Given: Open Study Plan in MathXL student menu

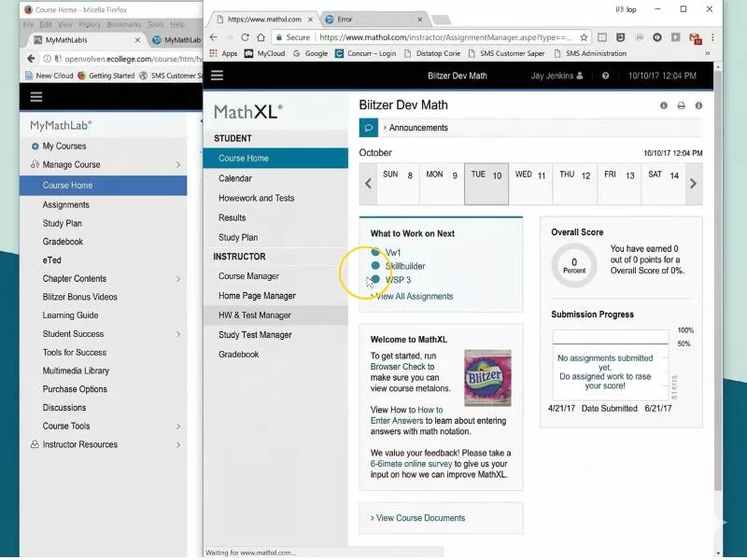Looking at the screenshot, I should [x=275, y=237].
